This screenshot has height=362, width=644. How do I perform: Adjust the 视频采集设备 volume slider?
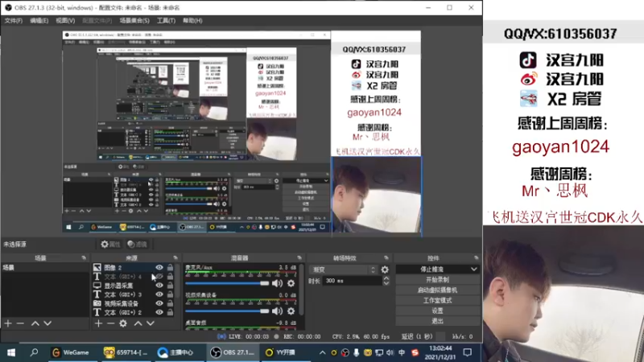[x=227, y=311]
